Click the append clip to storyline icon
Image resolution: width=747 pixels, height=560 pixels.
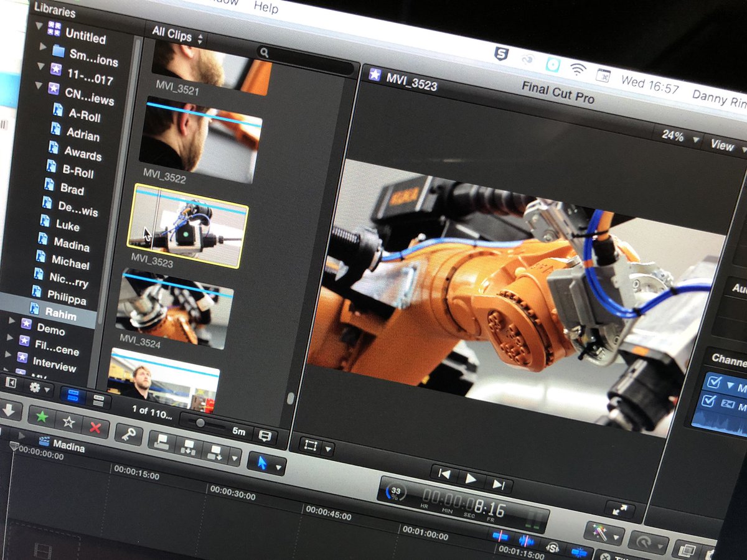214,453
